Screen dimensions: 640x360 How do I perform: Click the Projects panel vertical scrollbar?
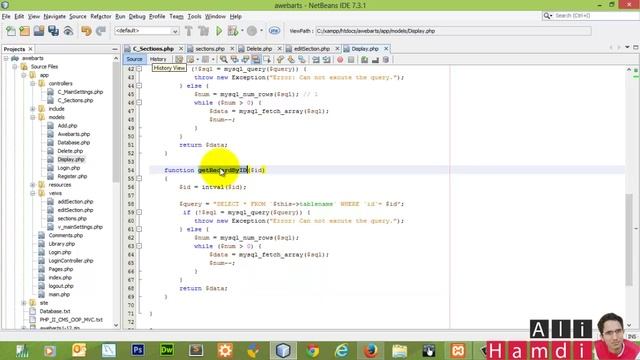pyautogui.click(x=116, y=122)
